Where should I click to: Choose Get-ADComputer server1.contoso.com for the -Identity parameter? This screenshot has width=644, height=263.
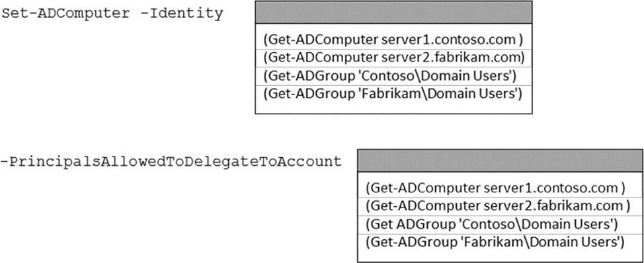tap(393, 40)
